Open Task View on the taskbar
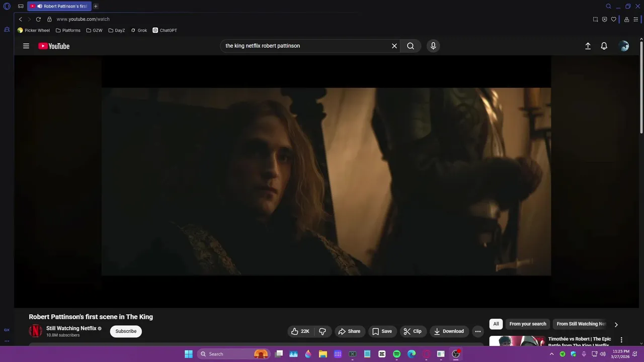Viewport: 644px width, 362px height. (279, 354)
